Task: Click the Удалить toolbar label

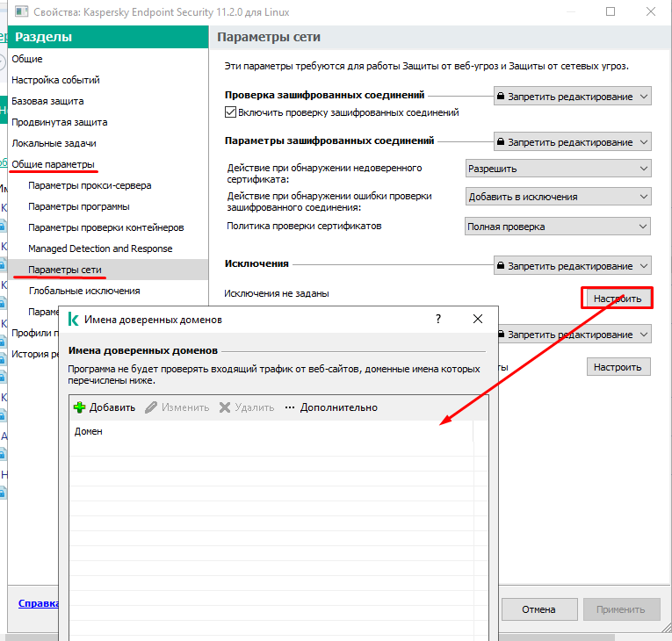Action: (x=255, y=407)
